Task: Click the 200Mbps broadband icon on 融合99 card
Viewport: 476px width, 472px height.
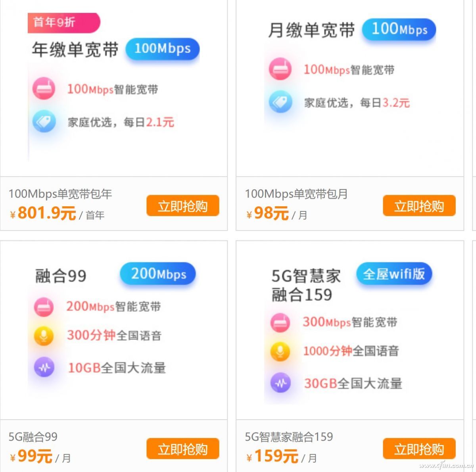Action: (x=44, y=307)
